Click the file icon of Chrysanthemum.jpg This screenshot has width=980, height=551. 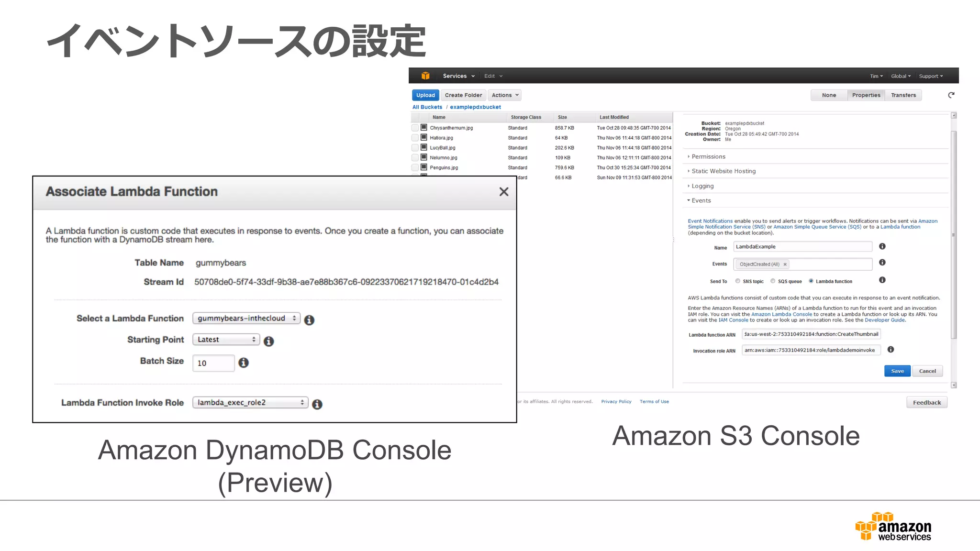(424, 127)
